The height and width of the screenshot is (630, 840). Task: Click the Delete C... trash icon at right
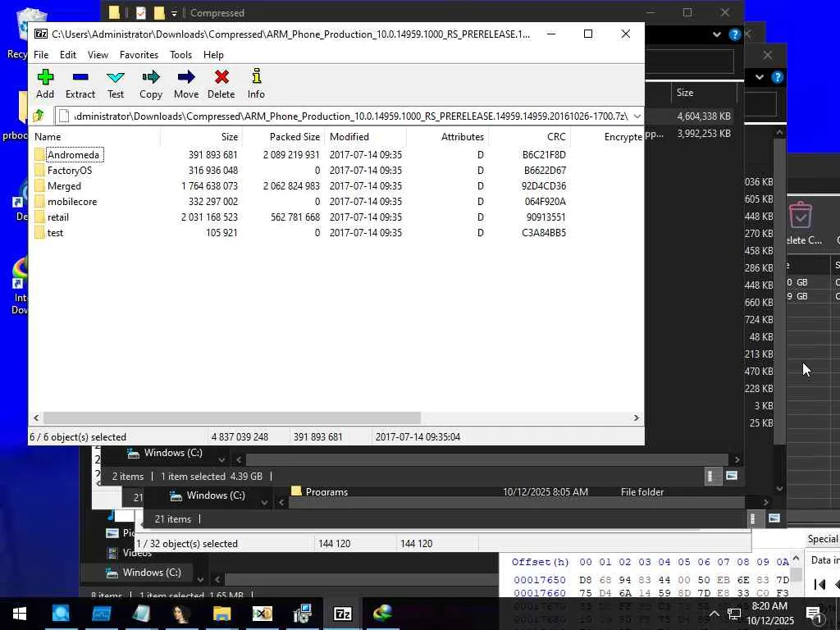(x=801, y=215)
